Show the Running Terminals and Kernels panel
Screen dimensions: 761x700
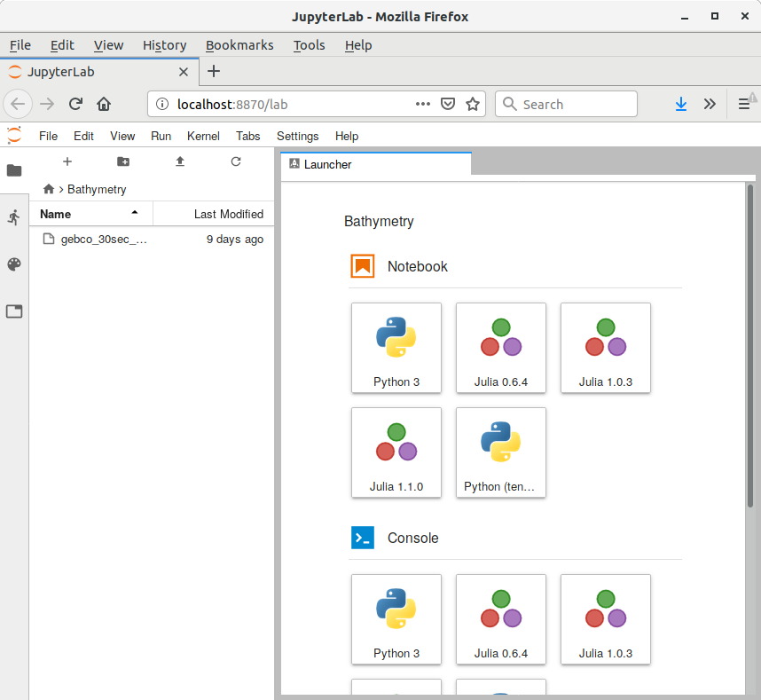coord(14,217)
